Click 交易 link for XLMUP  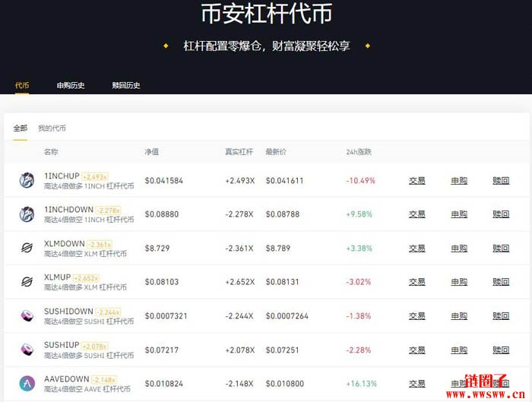pos(417,282)
